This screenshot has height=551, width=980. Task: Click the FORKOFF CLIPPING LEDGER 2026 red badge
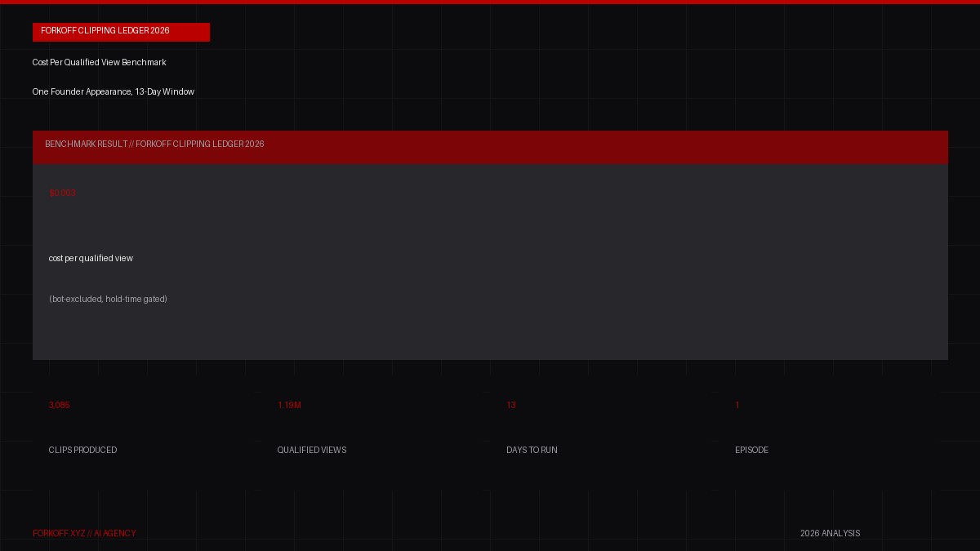click(x=121, y=32)
